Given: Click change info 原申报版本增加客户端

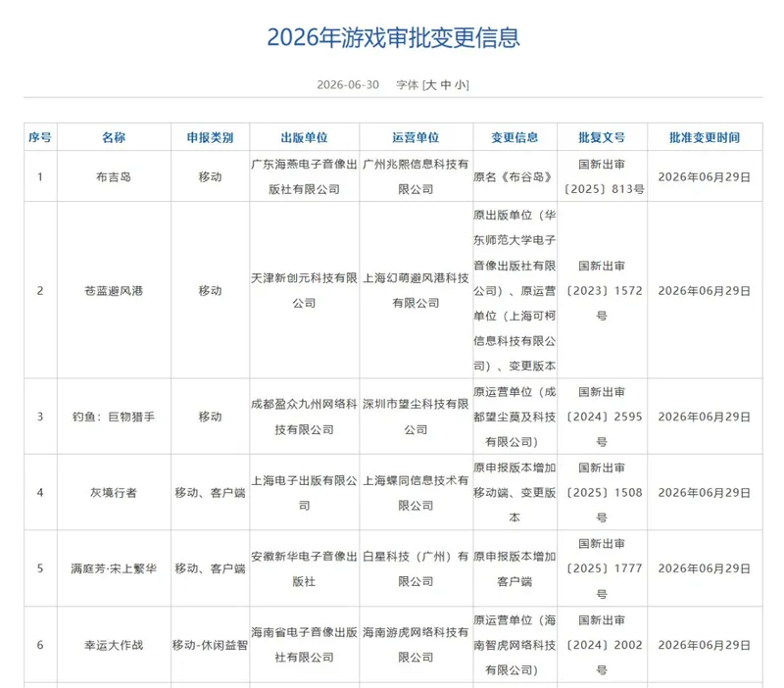Looking at the screenshot, I should (x=514, y=568).
